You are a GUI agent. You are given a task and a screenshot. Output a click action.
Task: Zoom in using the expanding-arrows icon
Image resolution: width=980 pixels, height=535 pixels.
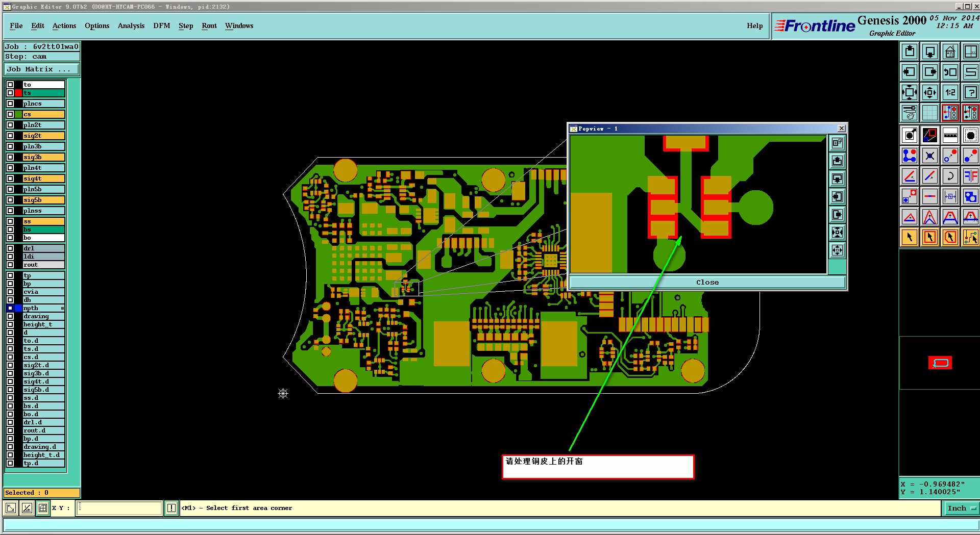[910, 92]
